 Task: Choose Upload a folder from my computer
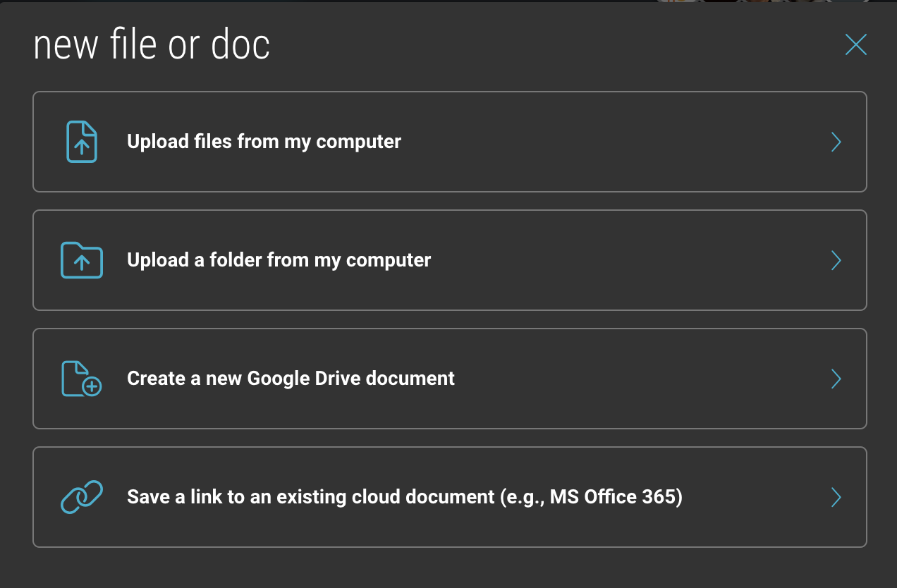click(x=279, y=260)
